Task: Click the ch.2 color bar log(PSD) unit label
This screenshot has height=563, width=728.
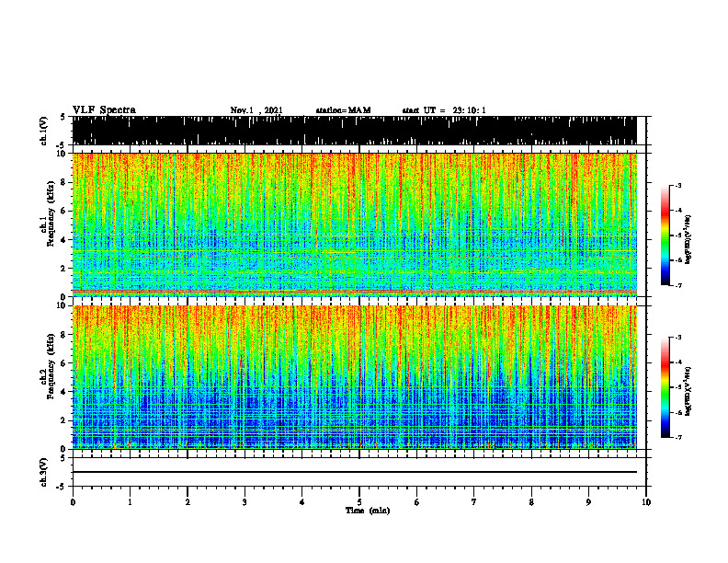Action: (x=688, y=390)
